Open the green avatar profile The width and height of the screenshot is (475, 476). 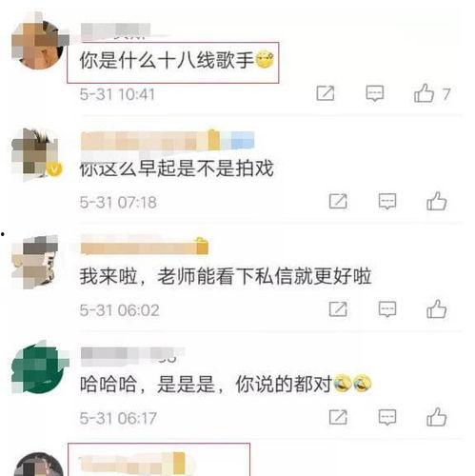(x=38, y=367)
